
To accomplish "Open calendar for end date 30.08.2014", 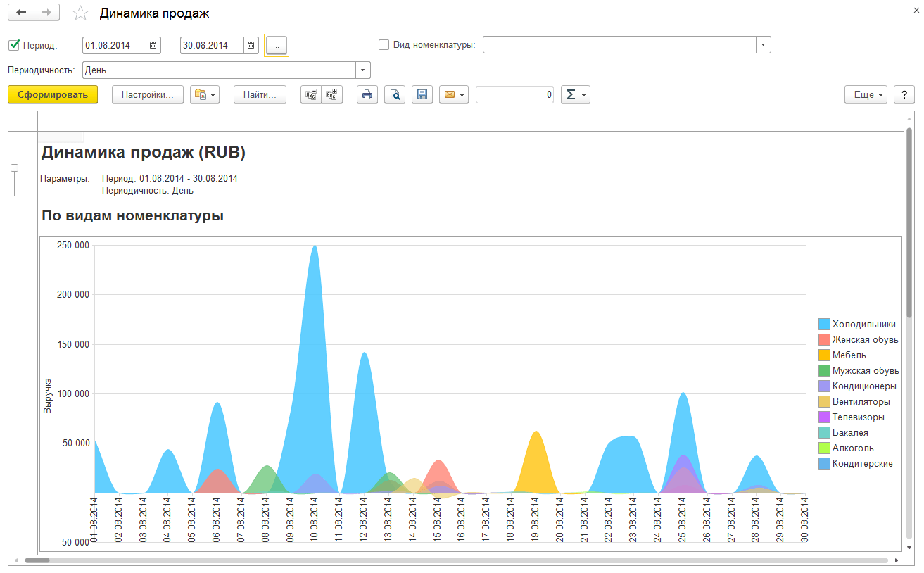I will (x=251, y=46).
